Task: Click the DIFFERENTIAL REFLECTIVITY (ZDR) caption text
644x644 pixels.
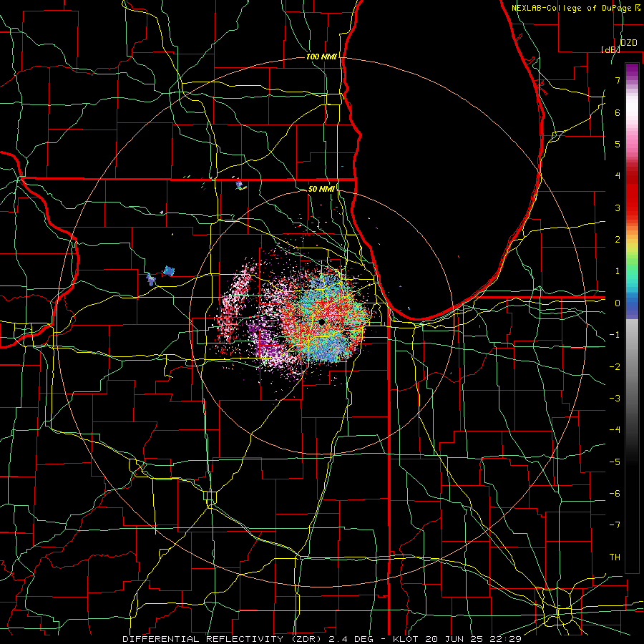Action: 222,639
